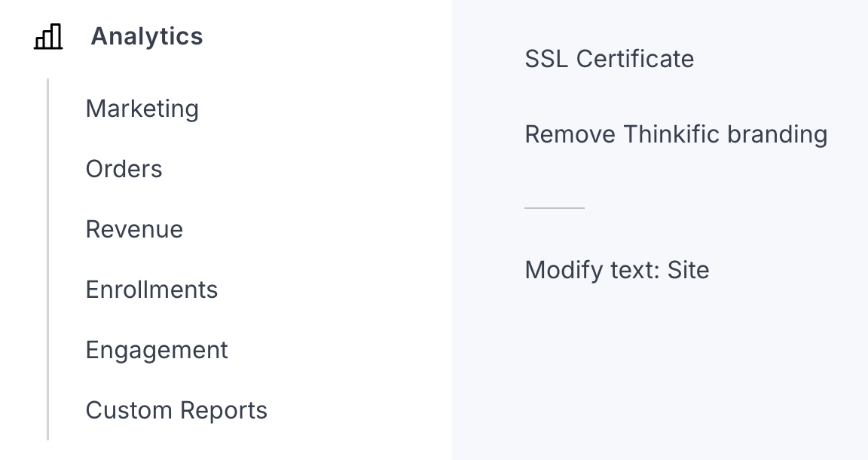Collapse the Analytics submenu
The height and width of the screenshot is (460, 868).
pos(147,36)
